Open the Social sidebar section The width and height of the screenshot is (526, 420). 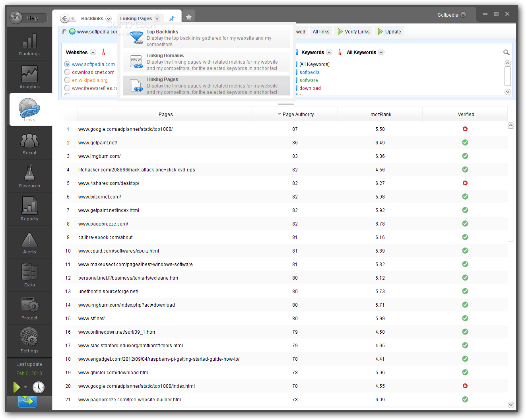29,143
